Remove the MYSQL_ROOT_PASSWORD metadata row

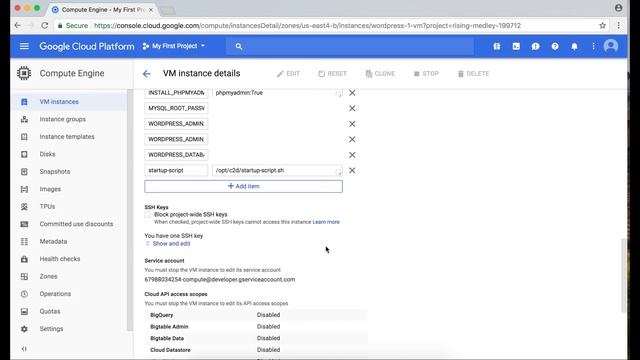(352, 109)
